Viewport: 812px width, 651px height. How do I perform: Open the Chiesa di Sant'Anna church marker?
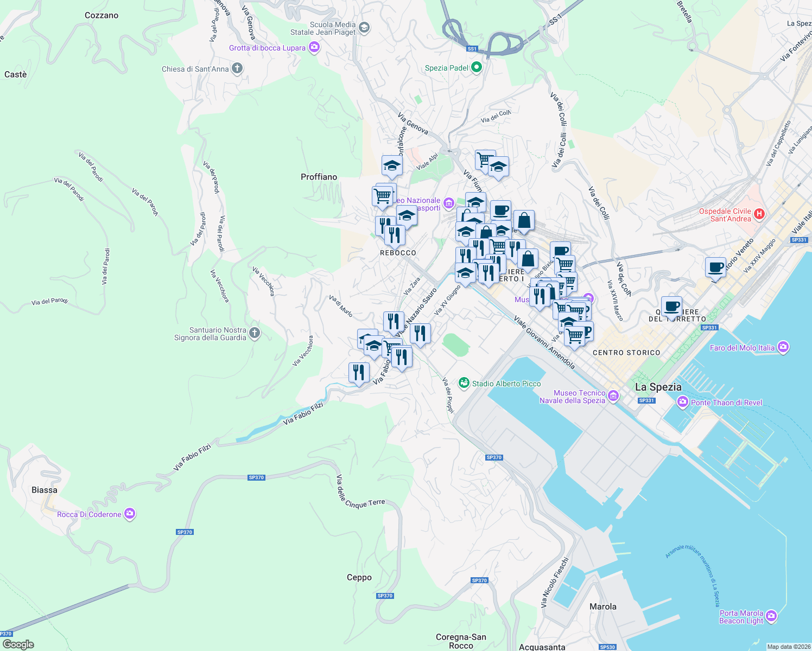coord(237,68)
